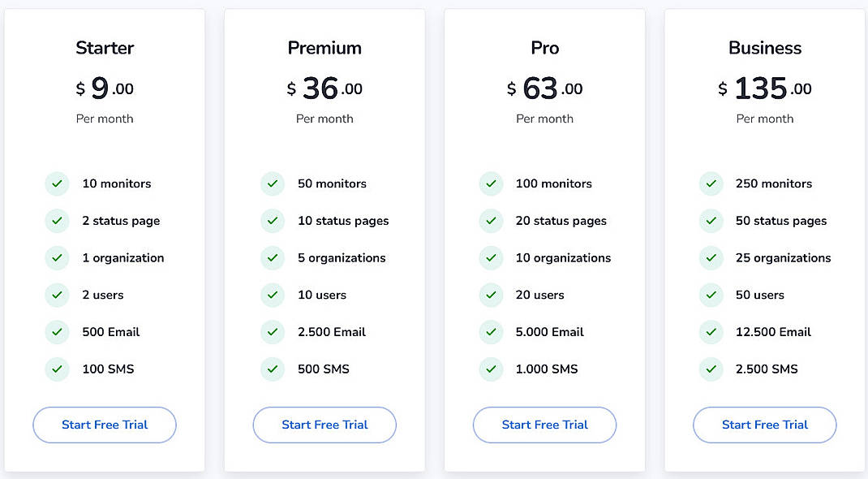868x479 pixels.
Task: Select the Starter plan heading
Action: pos(104,48)
